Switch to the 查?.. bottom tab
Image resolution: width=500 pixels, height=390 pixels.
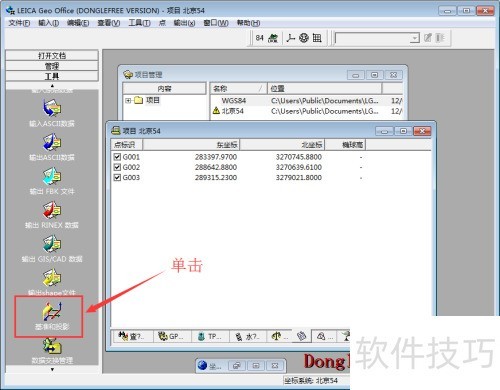[x=132, y=336]
